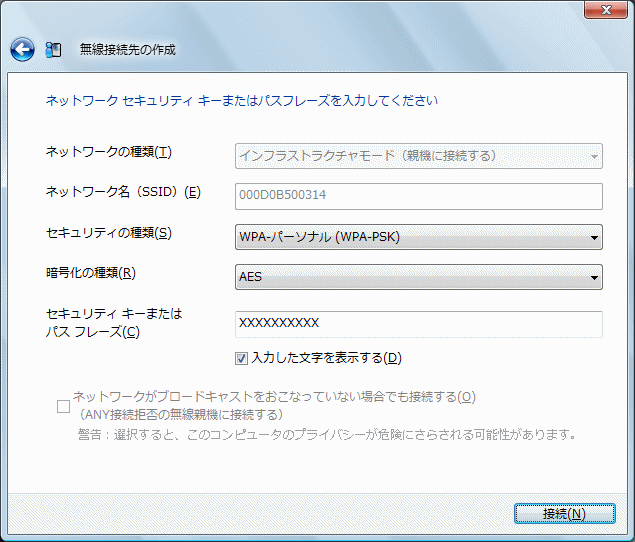Click the 暗号化の種類(R) label

click(x=91, y=272)
